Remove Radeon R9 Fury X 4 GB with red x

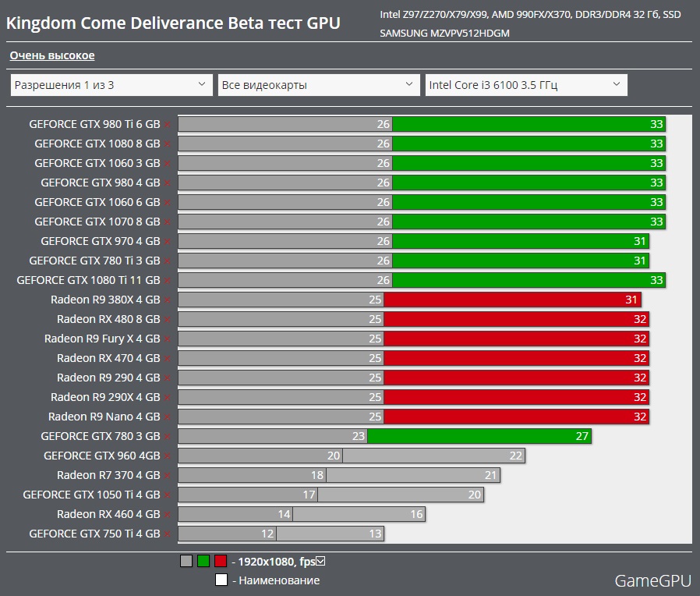[168, 339]
